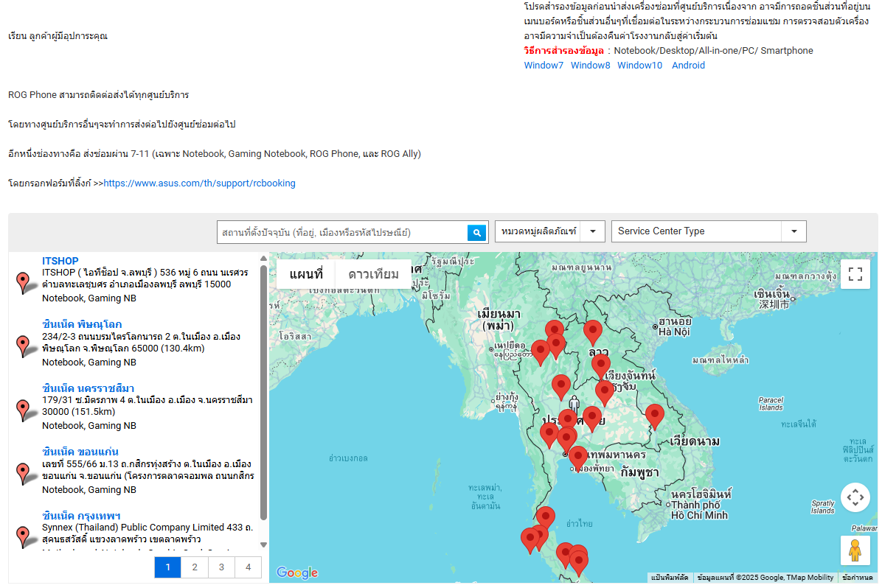The width and height of the screenshot is (882, 588).
Task: Click the service list scrollbar down arrow
Action: pos(264,545)
